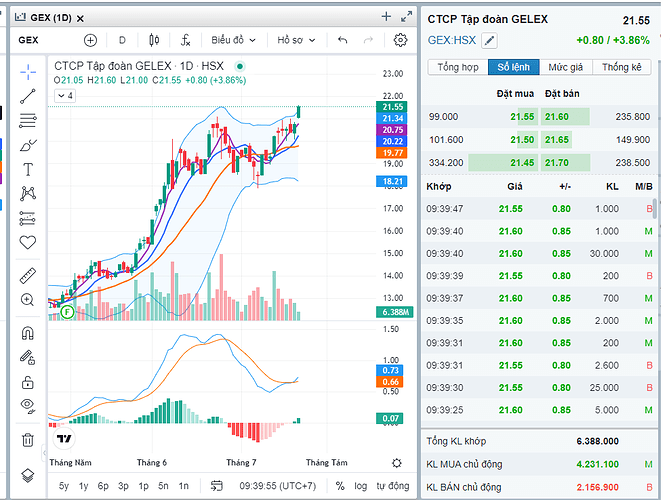The width and height of the screenshot is (670, 500).
Task: Open the forecast and measurement tools
Action: 28,218
